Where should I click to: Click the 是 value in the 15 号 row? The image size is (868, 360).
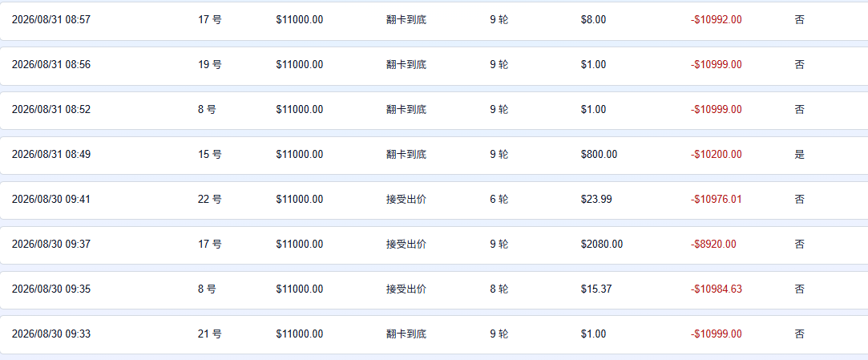[799, 155]
